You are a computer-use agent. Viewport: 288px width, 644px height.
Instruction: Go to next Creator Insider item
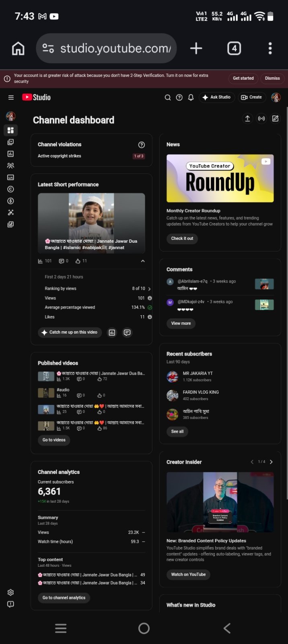click(x=271, y=462)
